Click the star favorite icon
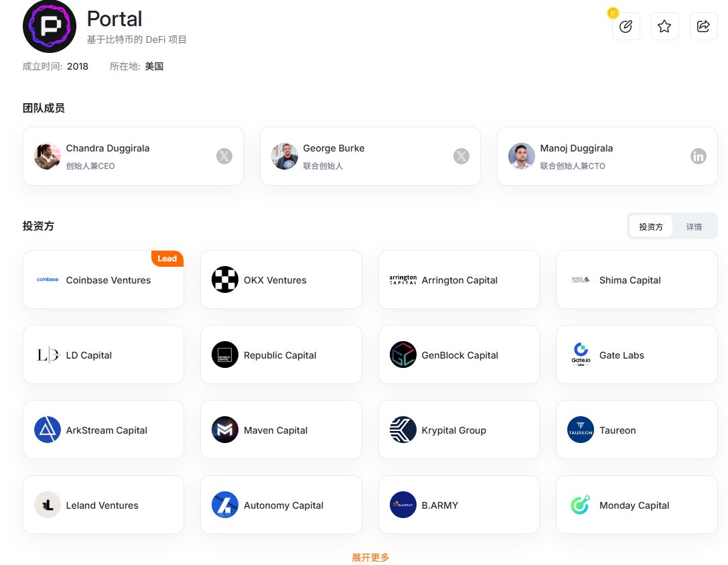This screenshot has width=728, height=565. tap(664, 26)
